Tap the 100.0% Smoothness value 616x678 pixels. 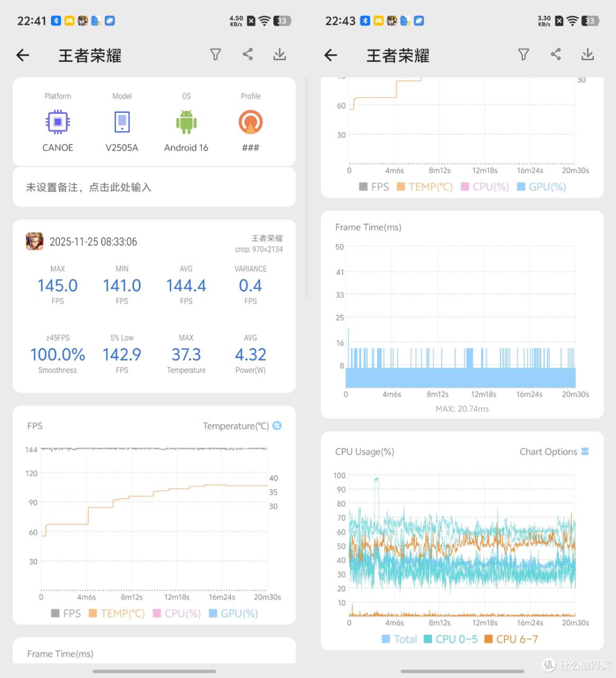(58, 355)
